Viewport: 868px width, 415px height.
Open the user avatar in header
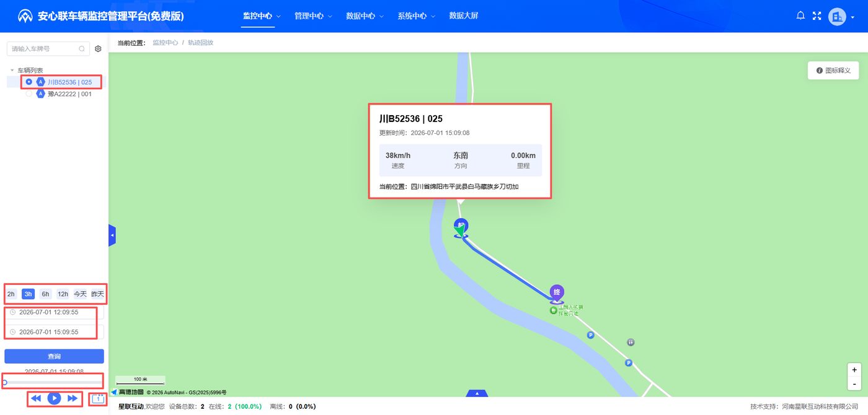pyautogui.click(x=837, y=17)
